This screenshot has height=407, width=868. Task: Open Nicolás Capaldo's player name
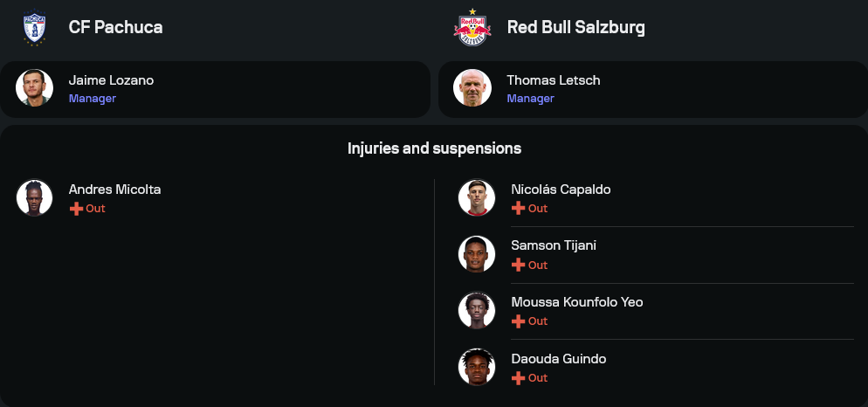(561, 190)
